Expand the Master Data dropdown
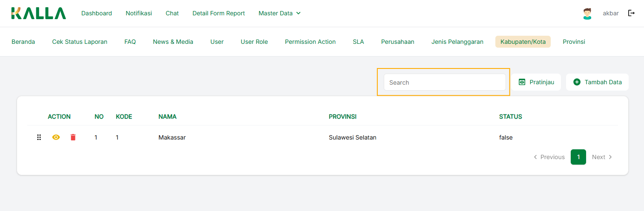 tap(279, 13)
